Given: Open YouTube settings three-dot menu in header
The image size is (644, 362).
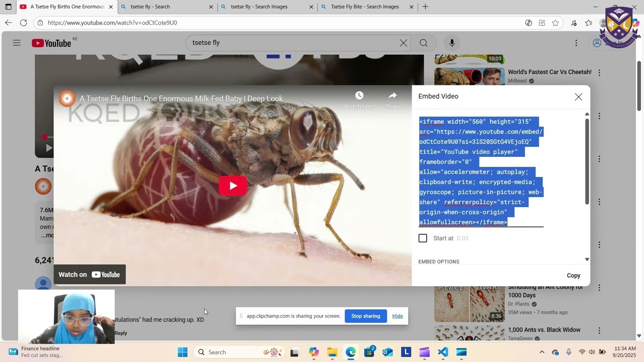Looking at the screenshot, I should [576, 43].
